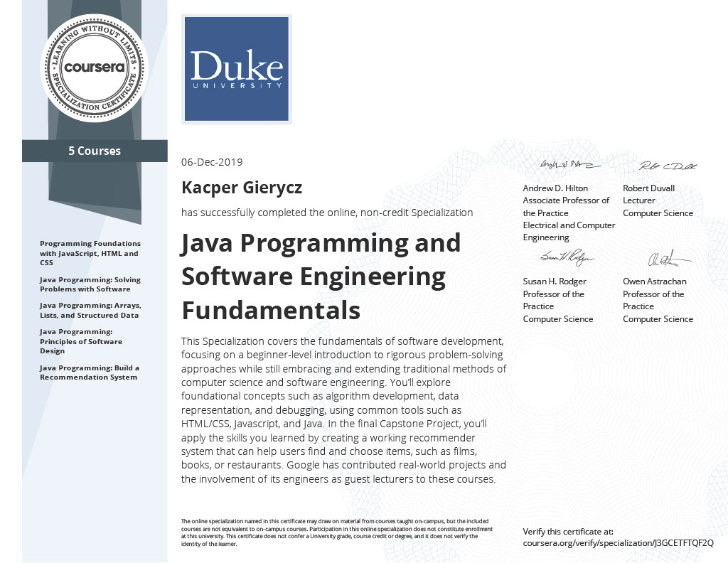Click 'has successfully completed the online' line

coord(327,213)
